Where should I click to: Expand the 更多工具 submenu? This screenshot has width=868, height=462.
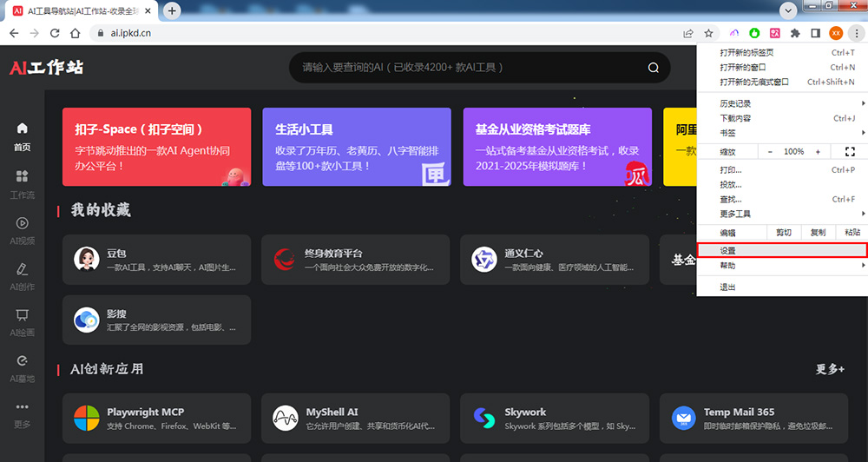(x=782, y=214)
